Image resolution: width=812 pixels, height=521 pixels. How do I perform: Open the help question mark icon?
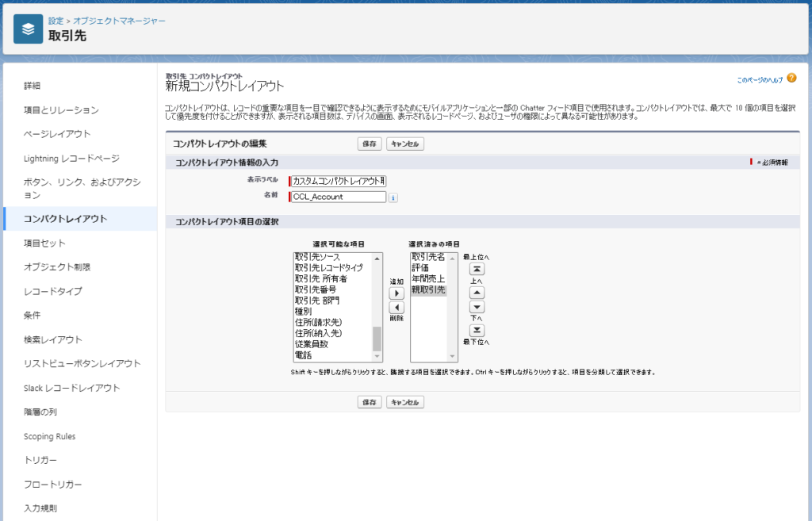pyautogui.click(x=791, y=79)
